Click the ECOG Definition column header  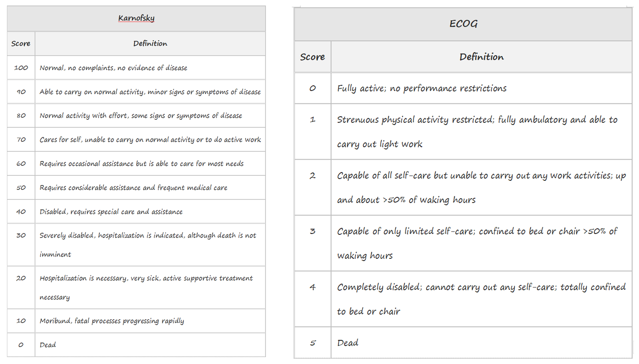pyautogui.click(x=481, y=57)
